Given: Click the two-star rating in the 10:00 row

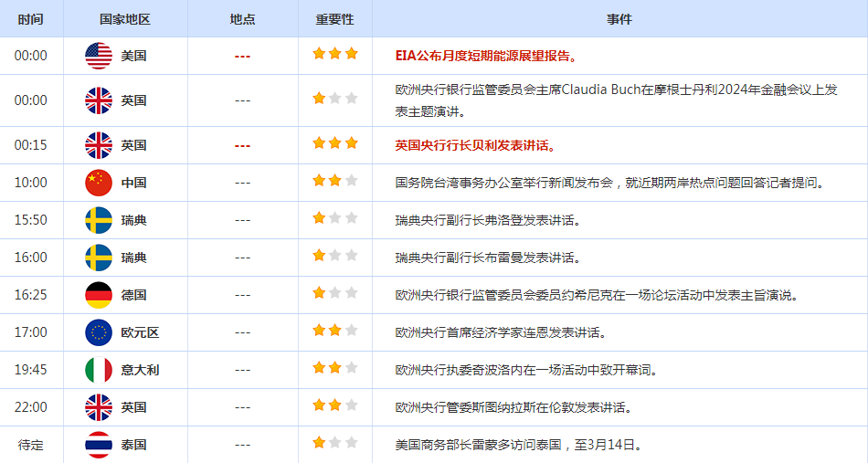Looking at the screenshot, I should 335,180.
